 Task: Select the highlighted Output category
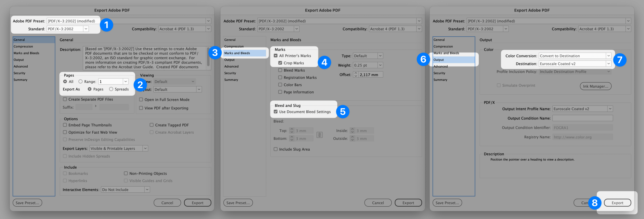(453, 60)
